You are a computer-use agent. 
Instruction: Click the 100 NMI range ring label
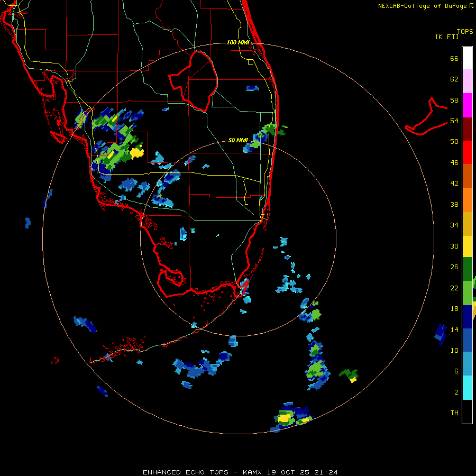[x=238, y=42]
